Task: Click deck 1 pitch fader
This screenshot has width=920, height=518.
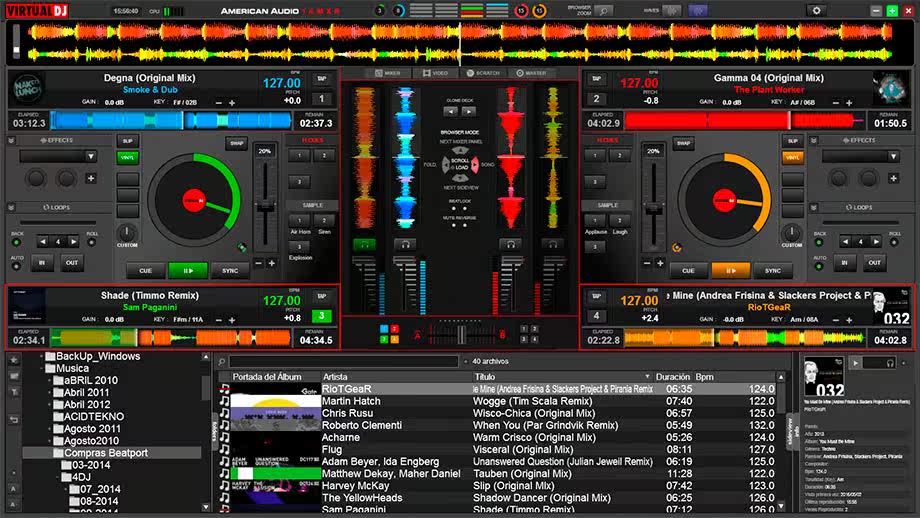Action: point(266,206)
